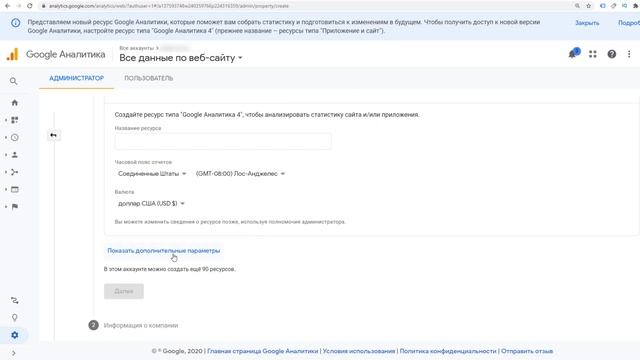This screenshot has width=640, height=360.
Task: Open Discover lightbulb icon
Action: click(15, 318)
